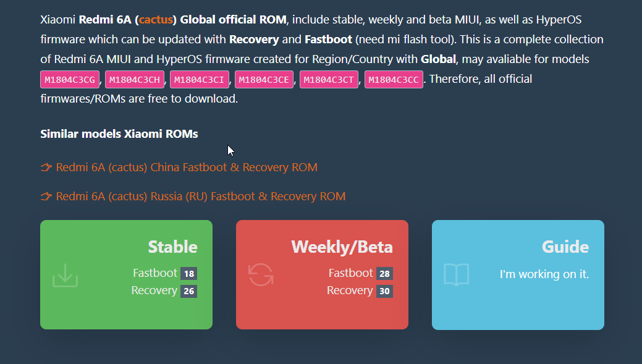Click Recovery label in Stable card
Viewport: 642px width, 364px height.
pos(154,290)
